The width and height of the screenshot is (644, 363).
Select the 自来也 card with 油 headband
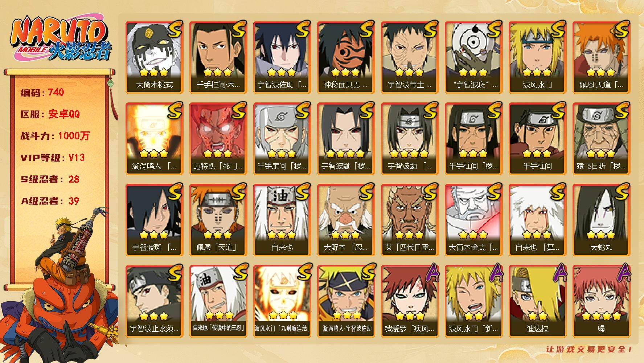282,220
